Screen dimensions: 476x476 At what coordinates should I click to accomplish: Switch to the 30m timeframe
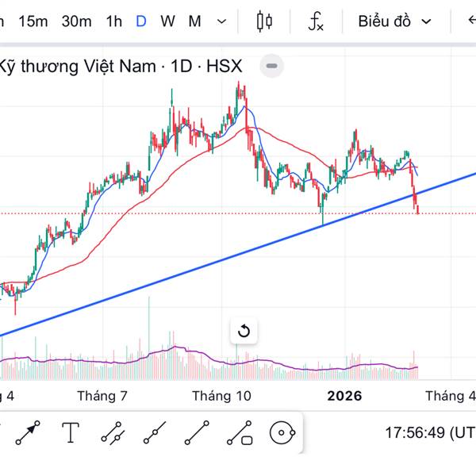pyautogui.click(x=76, y=21)
